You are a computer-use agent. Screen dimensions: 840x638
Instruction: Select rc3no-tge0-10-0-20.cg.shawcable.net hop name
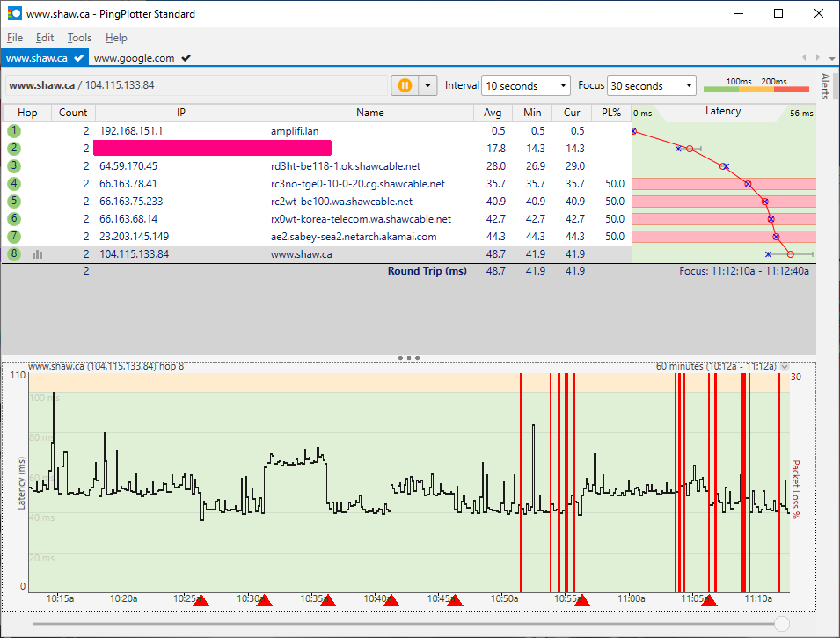pos(358,184)
